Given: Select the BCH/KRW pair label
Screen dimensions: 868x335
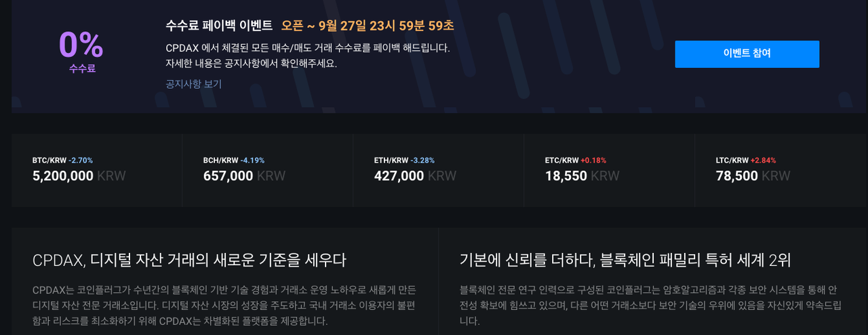Looking at the screenshot, I should pos(220,161).
